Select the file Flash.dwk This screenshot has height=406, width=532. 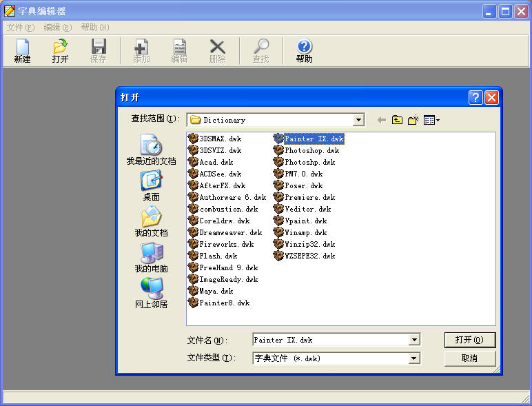point(213,256)
